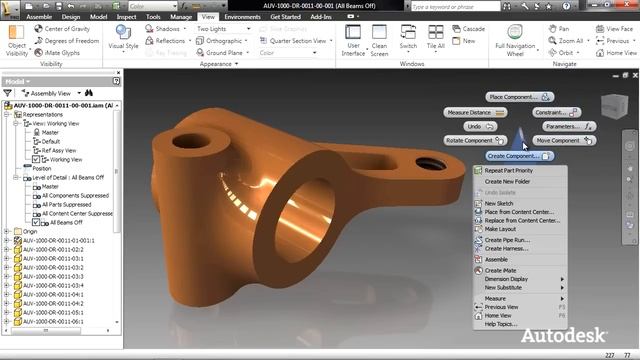Expand AUV-1000-DR-0011-02:2 component
Screen dimensions: 640x360
coord(7,249)
